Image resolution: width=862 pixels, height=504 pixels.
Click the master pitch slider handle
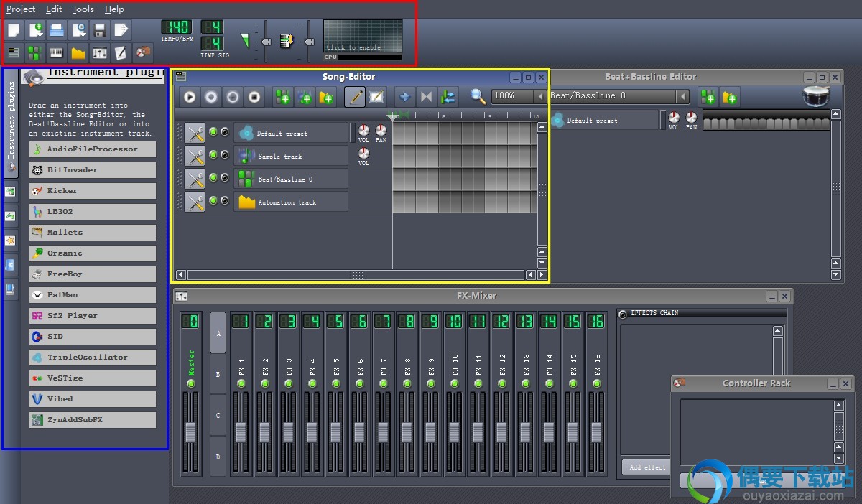point(309,42)
